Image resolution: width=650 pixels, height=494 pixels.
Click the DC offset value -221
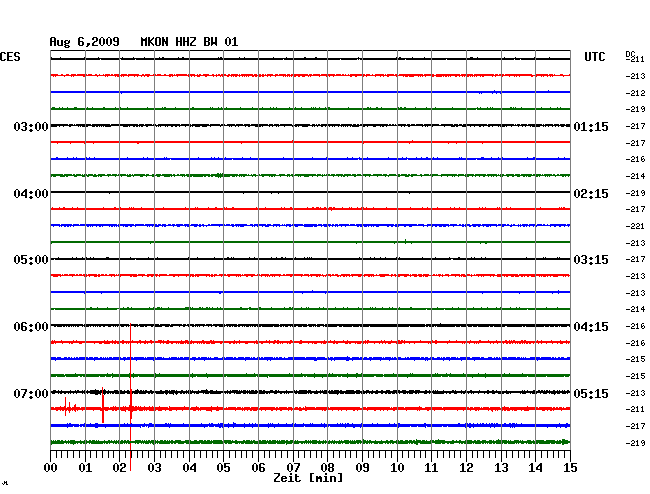pyautogui.click(x=635, y=226)
